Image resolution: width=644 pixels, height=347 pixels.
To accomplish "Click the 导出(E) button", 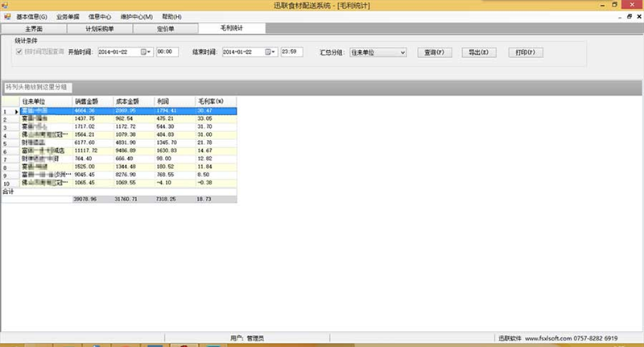I will (478, 52).
